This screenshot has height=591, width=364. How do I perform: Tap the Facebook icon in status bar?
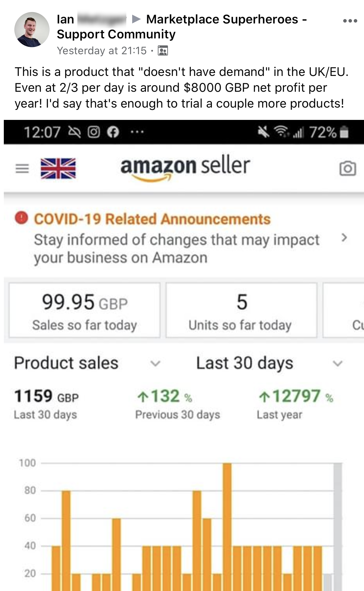click(x=113, y=132)
